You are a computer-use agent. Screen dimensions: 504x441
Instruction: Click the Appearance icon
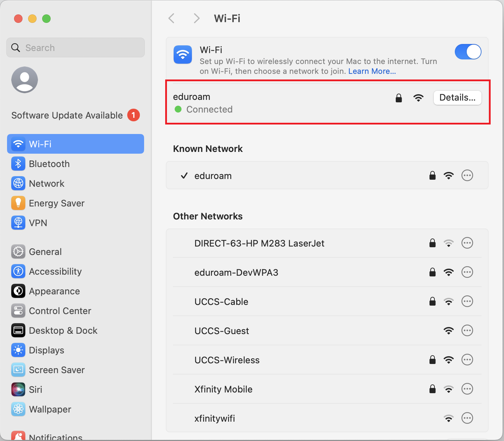tap(18, 291)
